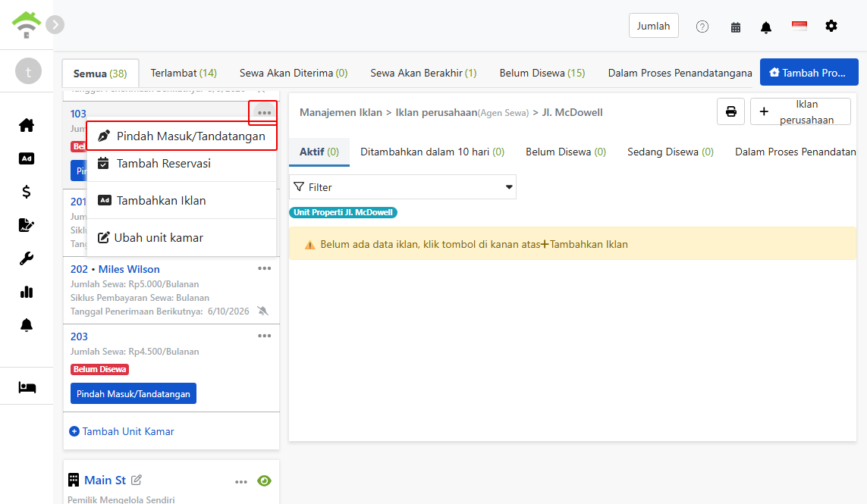Go to the home icon in the sidebar
Screen dimensions: 867x504
(x=27, y=126)
